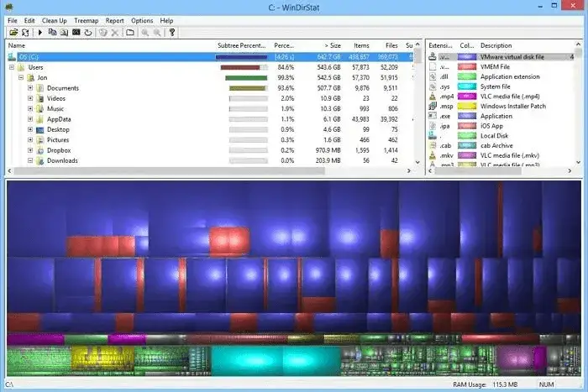Click the greyed Delete to Recycle Bin icon
588x392 pixels.
[x=102, y=33]
